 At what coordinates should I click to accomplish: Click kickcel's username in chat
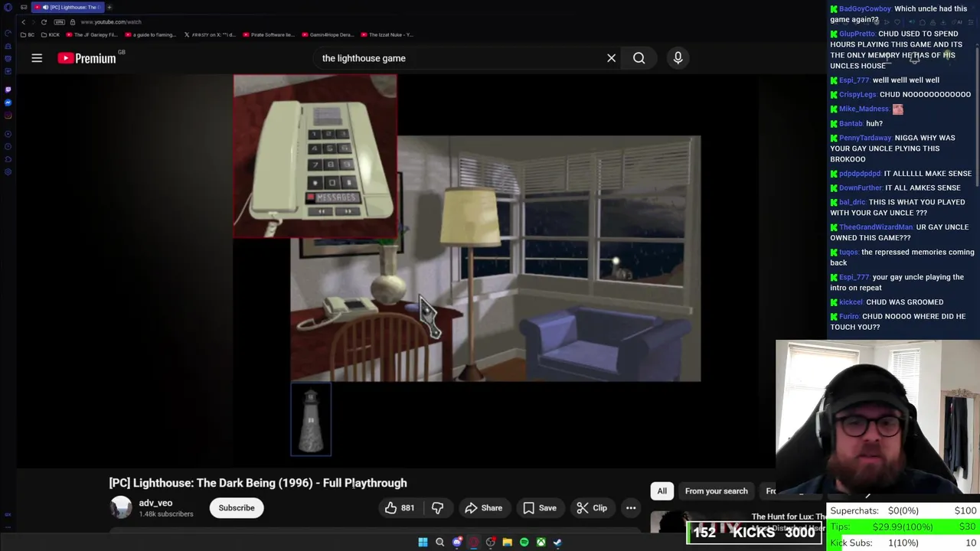851,302
